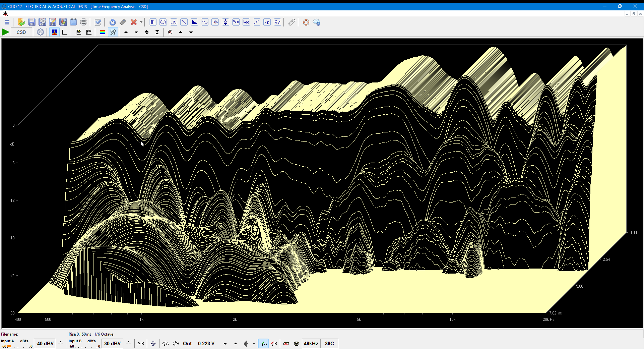
Task: Open online cloud help icon
Action: click(x=317, y=22)
